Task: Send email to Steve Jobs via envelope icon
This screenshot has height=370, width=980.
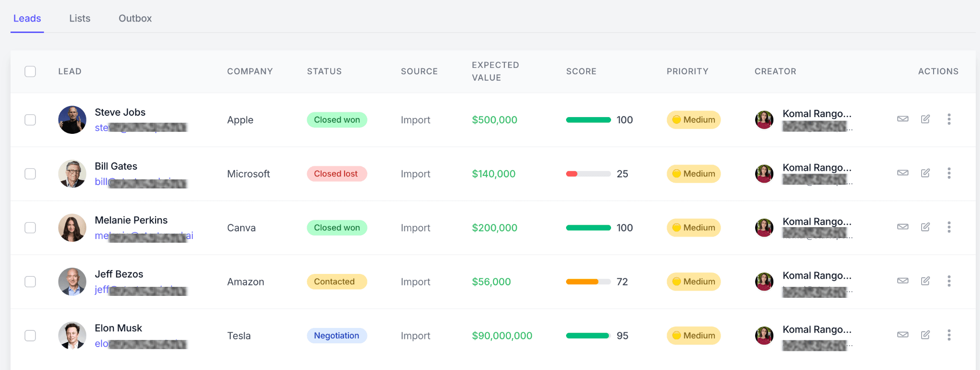Action: [902, 119]
